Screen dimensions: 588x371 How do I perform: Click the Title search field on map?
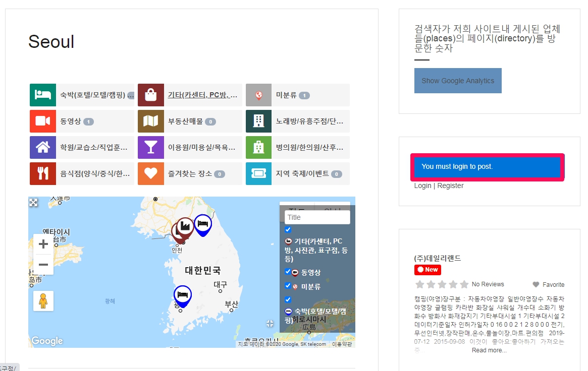(317, 217)
